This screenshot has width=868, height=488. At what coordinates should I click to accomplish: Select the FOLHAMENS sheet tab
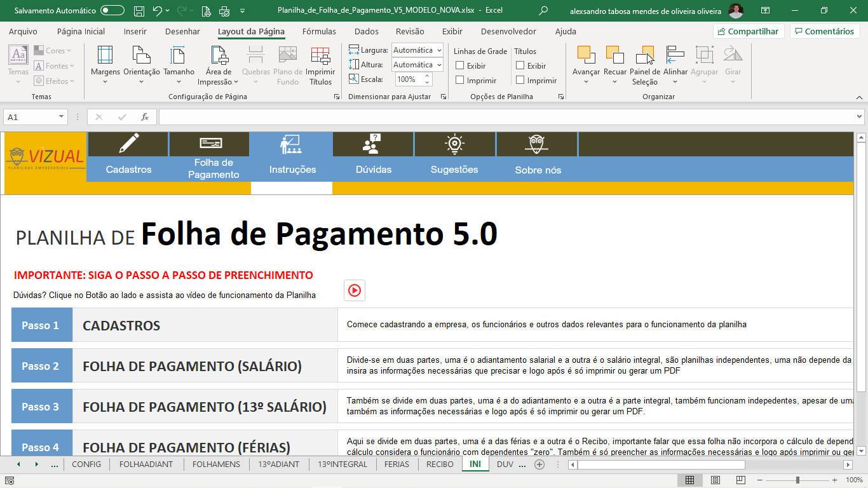tap(216, 464)
